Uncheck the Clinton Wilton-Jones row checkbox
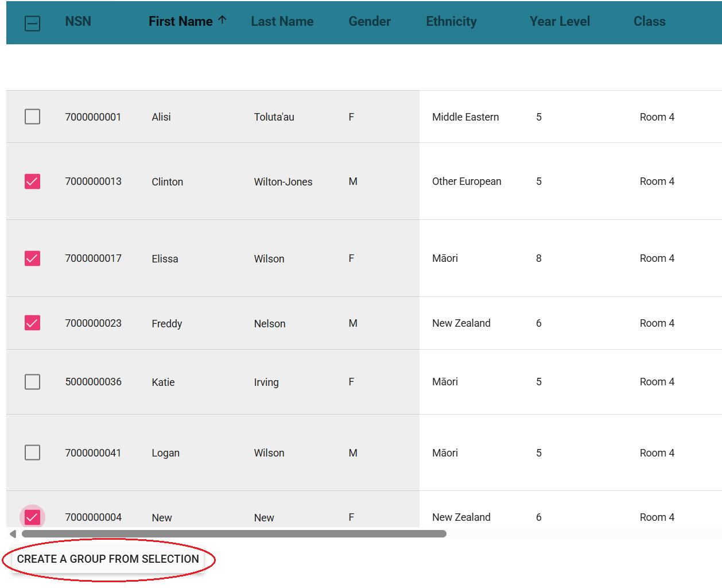722x588 pixels. coord(33,181)
